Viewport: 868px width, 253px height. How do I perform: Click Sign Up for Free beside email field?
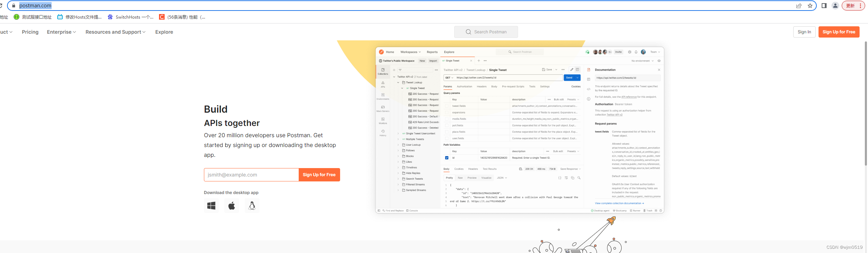pyautogui.click(x=319, y=175)
